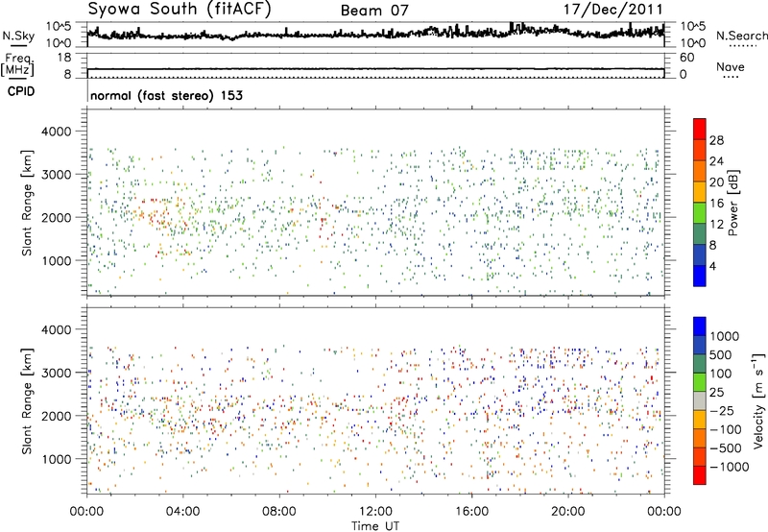Click the "12:00" time tick label
Screen dimensions: 768x532
pos(375,512)
